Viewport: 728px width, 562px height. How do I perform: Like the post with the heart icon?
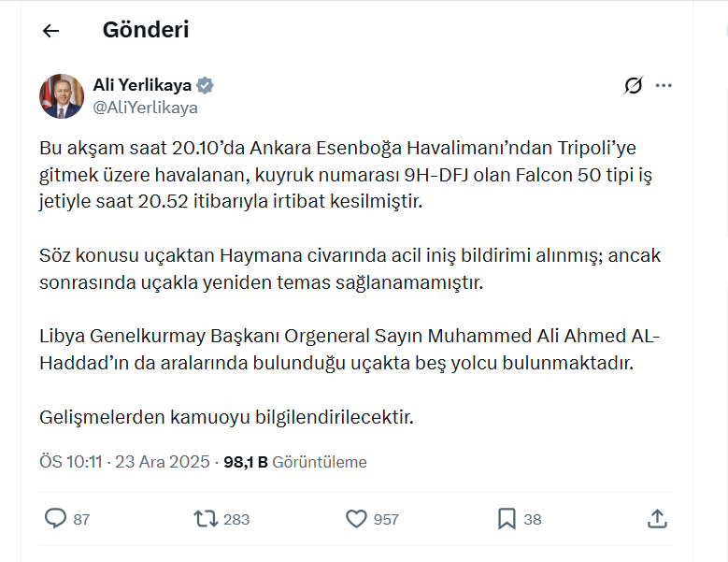click(356, 518)
